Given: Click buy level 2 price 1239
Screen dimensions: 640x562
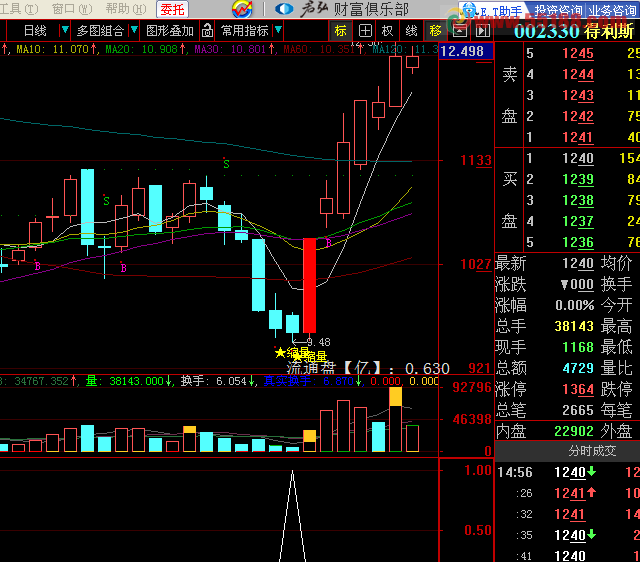Looking at the screenshot, I should 578,180.
